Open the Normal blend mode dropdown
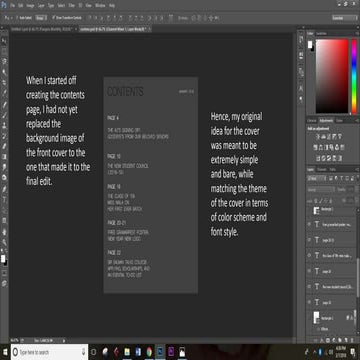The height and width of the screenshot is (360, 360). click(x=320, y=189)
